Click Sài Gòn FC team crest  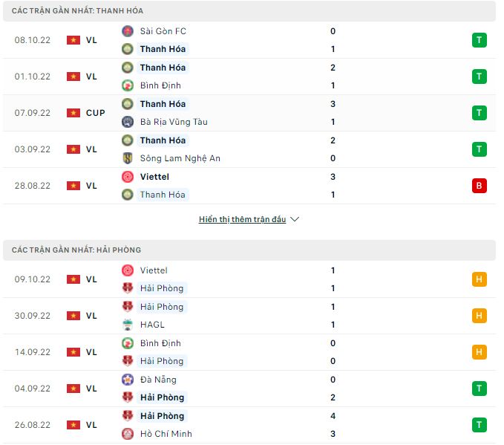[x=127, y=31]
